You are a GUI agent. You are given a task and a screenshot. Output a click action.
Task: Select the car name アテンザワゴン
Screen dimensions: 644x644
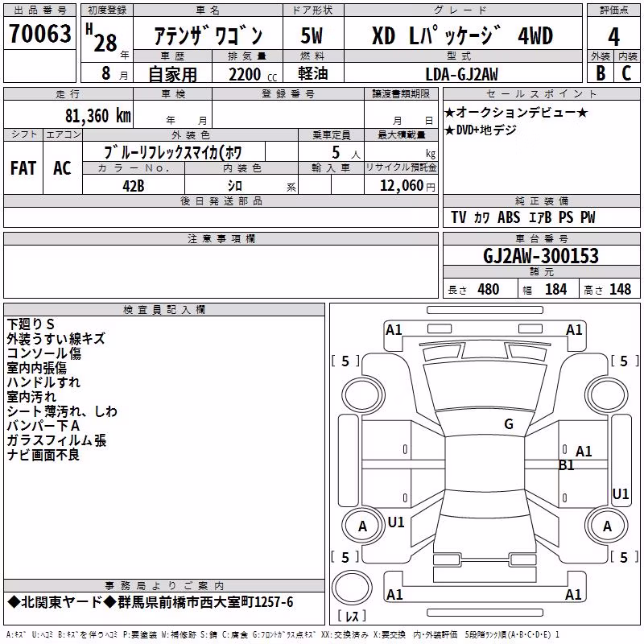208,35
